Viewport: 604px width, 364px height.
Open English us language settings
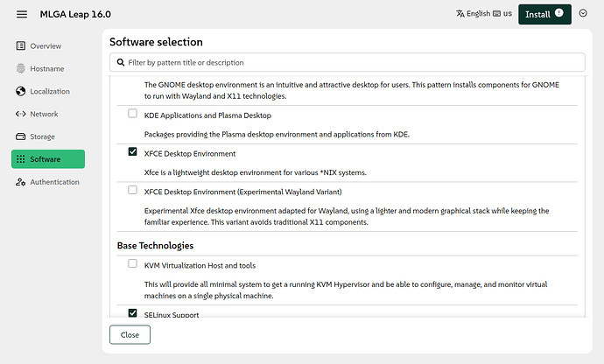484,14
